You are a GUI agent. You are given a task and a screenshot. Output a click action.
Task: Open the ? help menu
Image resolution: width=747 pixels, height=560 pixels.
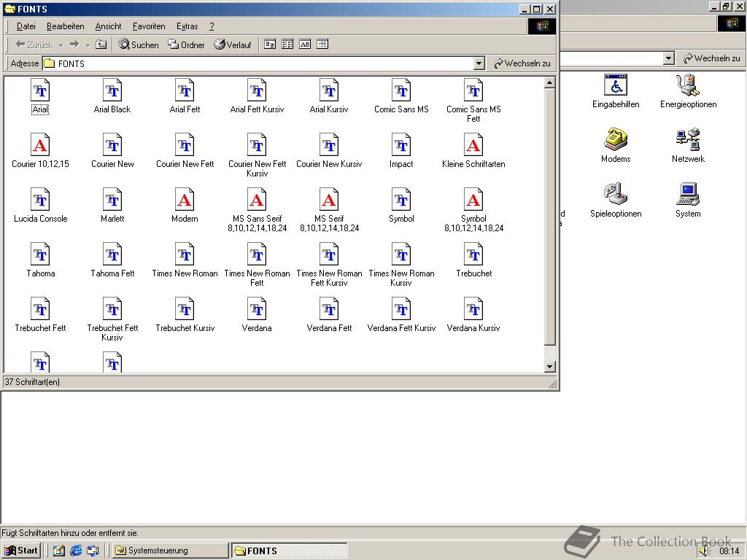tap(212, 26)
